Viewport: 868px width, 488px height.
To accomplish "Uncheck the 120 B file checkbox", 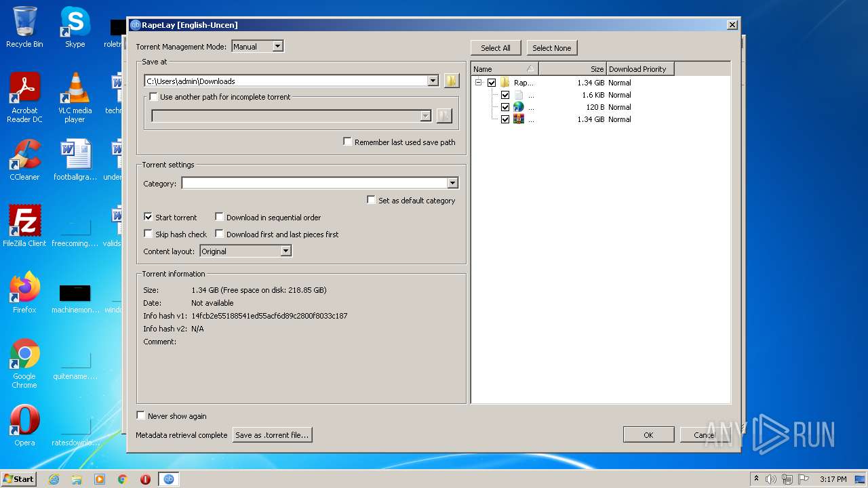I will (x=505, y=107).
